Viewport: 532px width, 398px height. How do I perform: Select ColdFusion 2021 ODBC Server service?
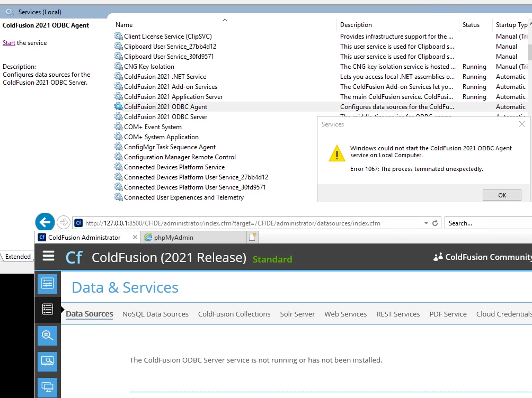(165, 116)
